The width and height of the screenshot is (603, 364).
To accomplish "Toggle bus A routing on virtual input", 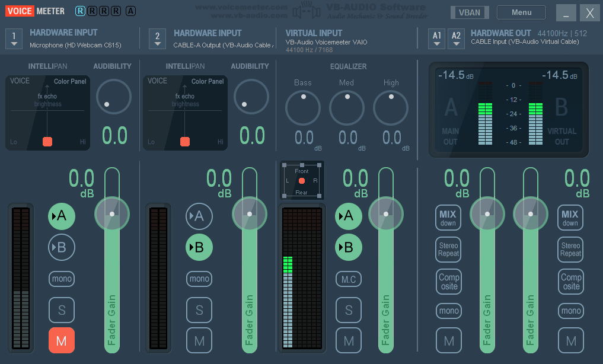I will point(349,216).
